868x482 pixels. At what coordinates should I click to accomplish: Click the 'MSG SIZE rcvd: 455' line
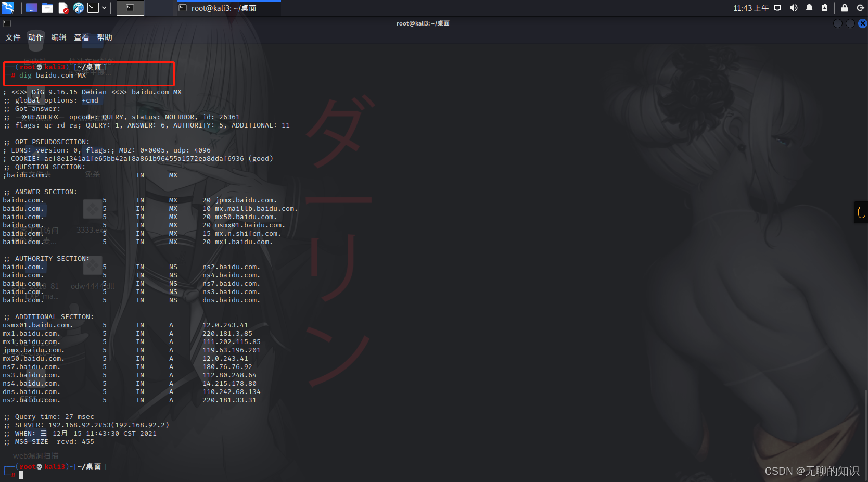[49, 442]
